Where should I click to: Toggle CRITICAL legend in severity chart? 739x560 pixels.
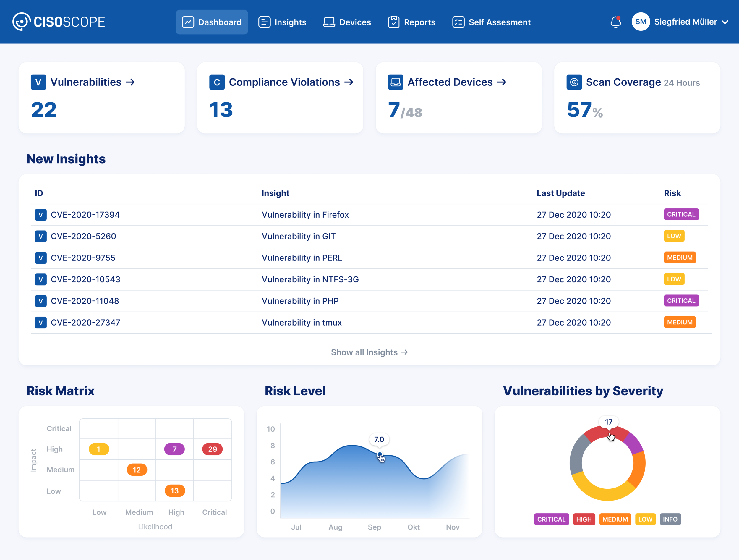[x=551, y=519]
